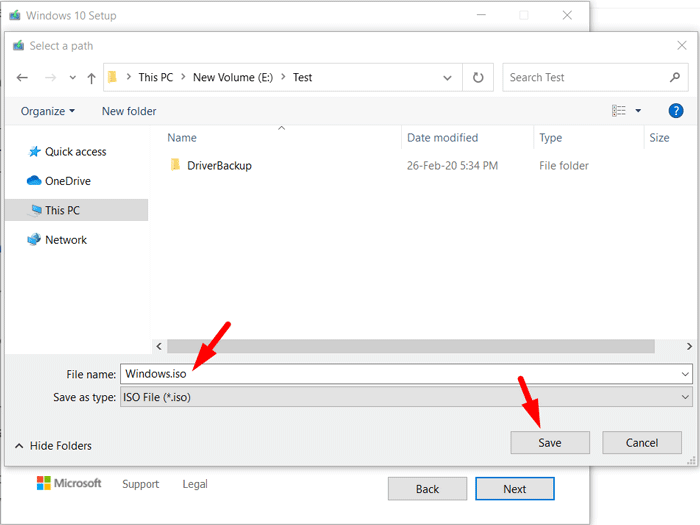Sort by Date modified column
The image size is (700, 525).
(x=442, y=138)
